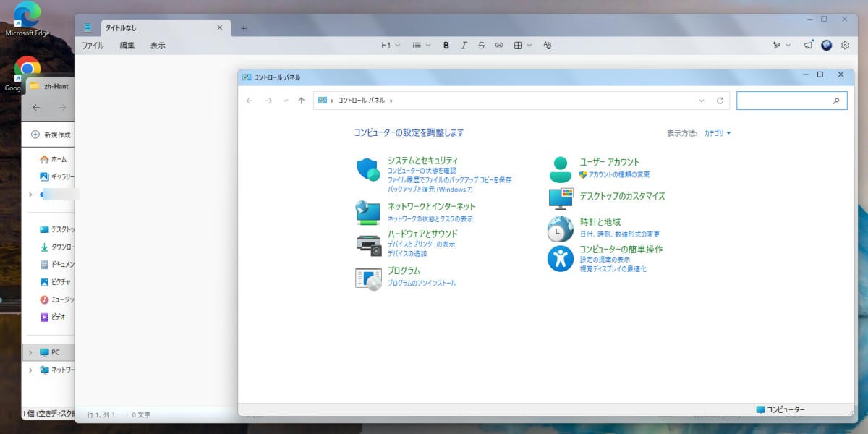Open システムとセキュリティ link

pyautogui.click(x=422, y=161)
